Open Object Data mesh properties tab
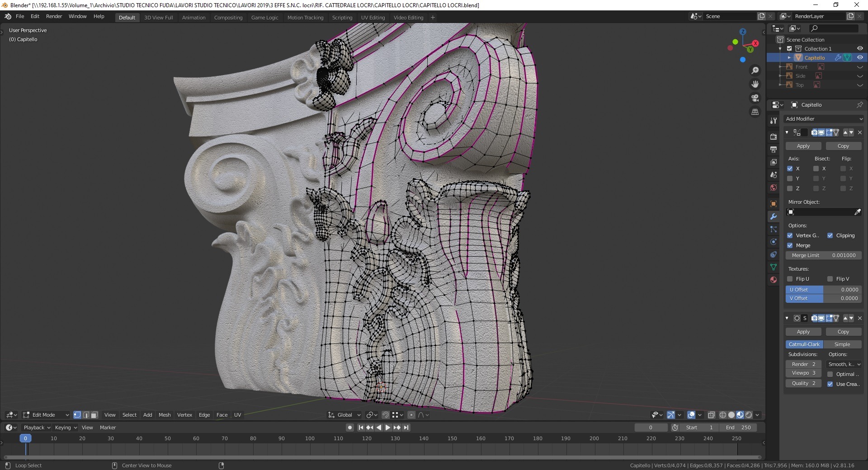This screenshot has height=470, width=868. (774, 267)
